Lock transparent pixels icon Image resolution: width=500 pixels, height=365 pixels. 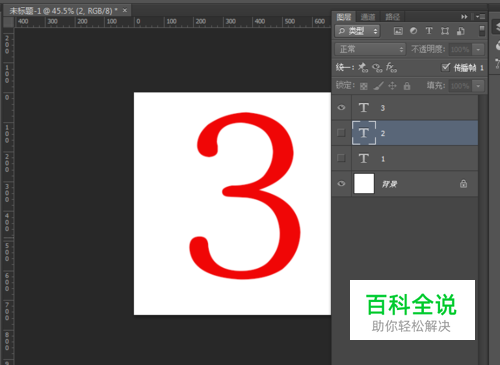tap(364, 86)
